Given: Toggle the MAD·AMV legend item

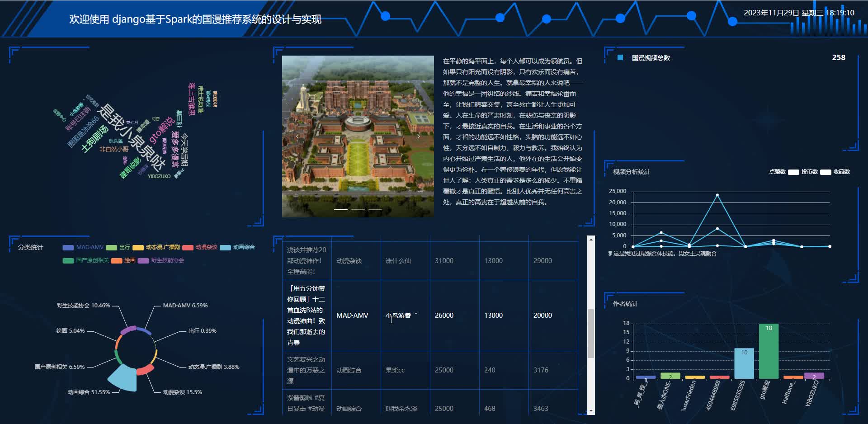Looking at the screenshot, I should tap(83, 247).
